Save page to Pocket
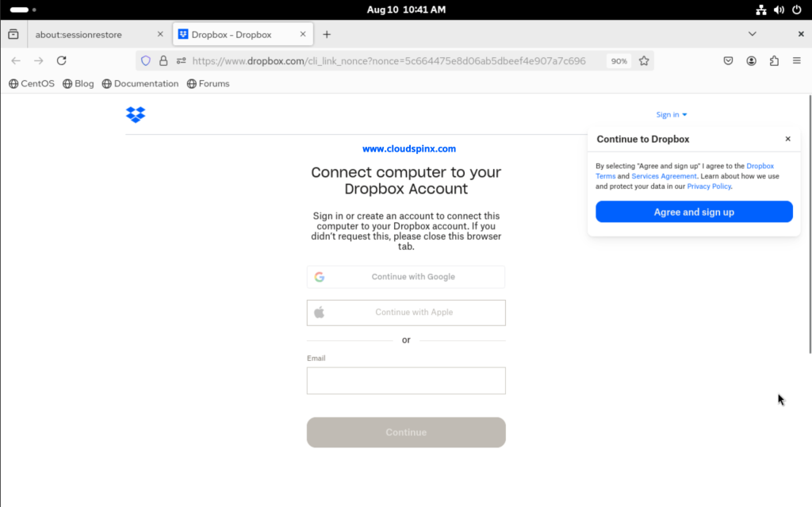 click(x=727, y=60)
